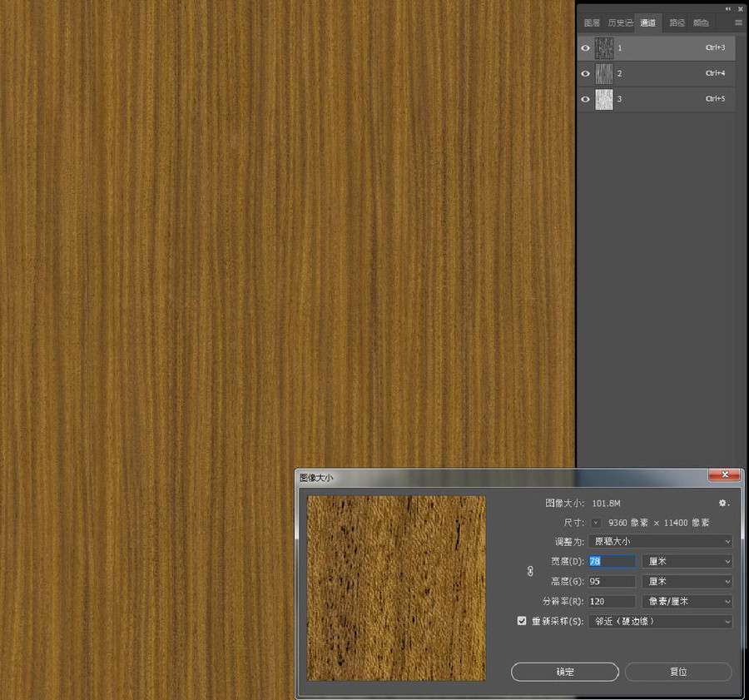Click the 9360 像素 × 11400 像素 dimensions text

659,523
